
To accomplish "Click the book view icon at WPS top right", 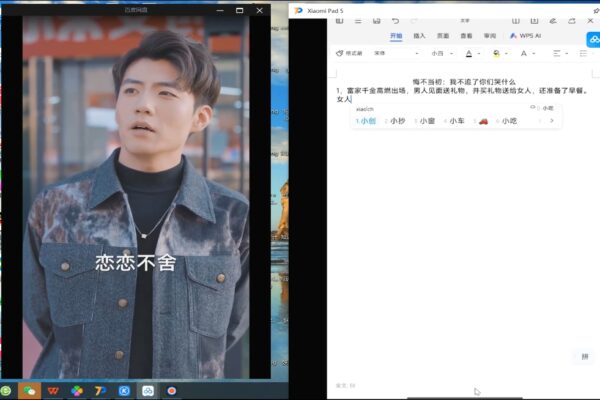I will click(x=516, y=21).
